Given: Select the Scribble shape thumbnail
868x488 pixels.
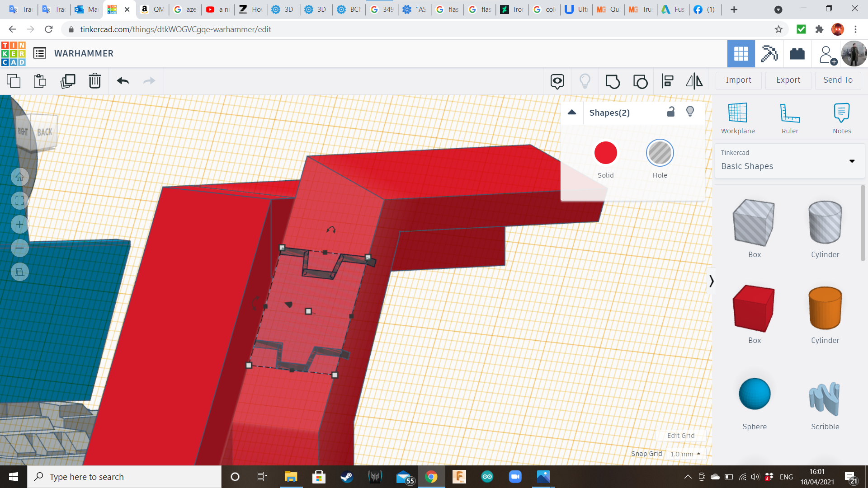Looking at the screenshot, I should tap(825, 399).
